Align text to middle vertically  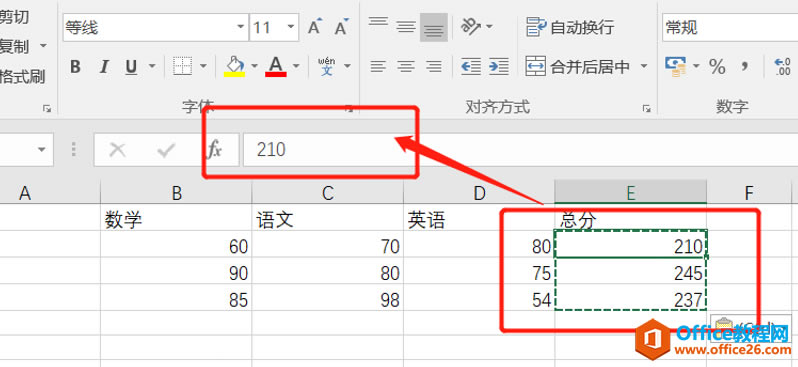pos(406,27)
